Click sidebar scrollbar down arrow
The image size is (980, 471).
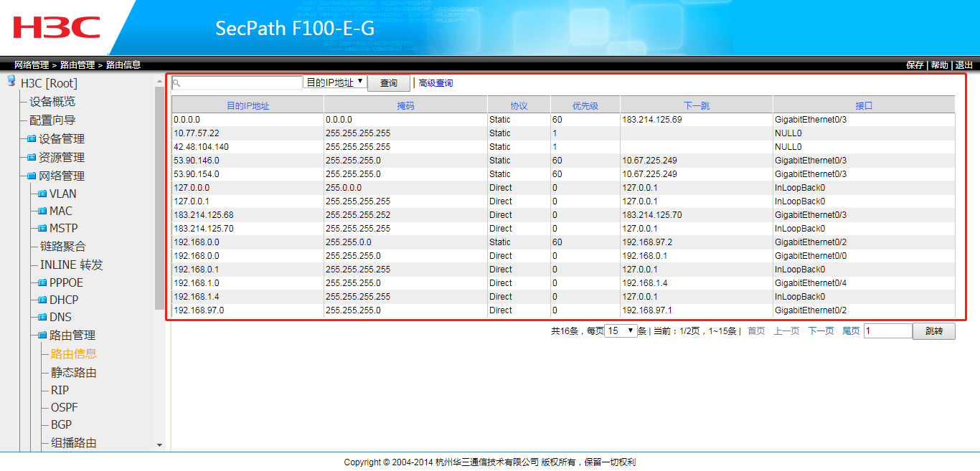point(159,445)
